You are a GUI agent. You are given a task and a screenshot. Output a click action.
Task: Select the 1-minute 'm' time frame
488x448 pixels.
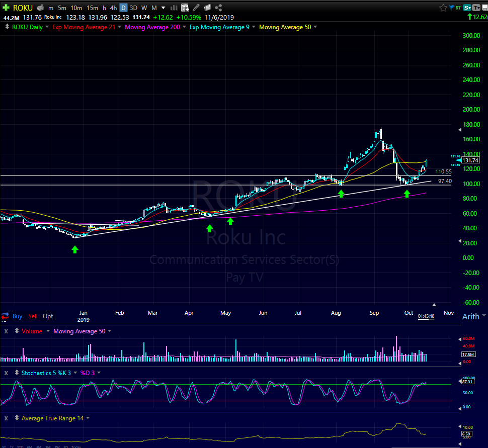[51, 8]
